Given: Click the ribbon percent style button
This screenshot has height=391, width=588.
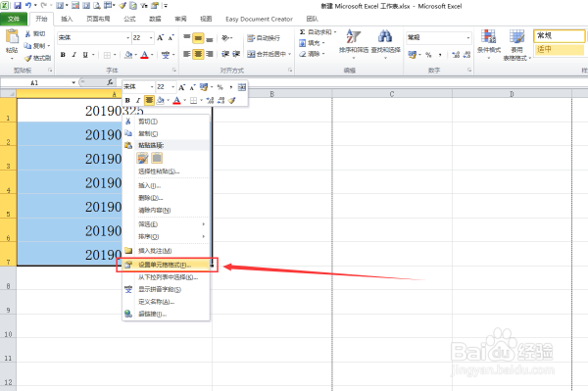Looking at the screenshot, I should coord(428,55).
